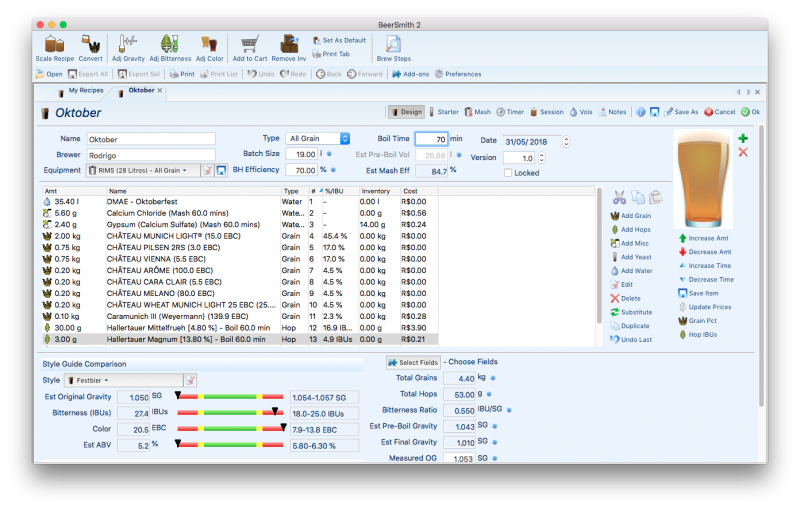Open the Type All Grain dropdown
800x510 pixels.
[x=317, y=139]
